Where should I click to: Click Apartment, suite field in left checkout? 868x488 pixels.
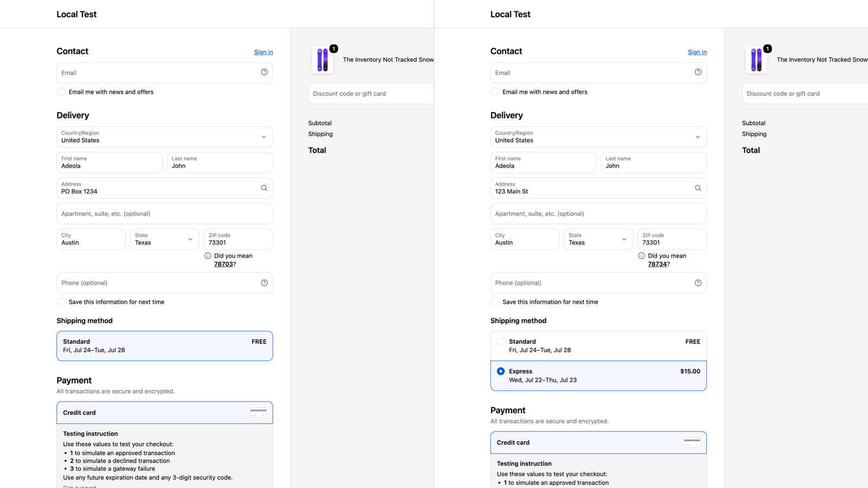click(x=164, y=214)
